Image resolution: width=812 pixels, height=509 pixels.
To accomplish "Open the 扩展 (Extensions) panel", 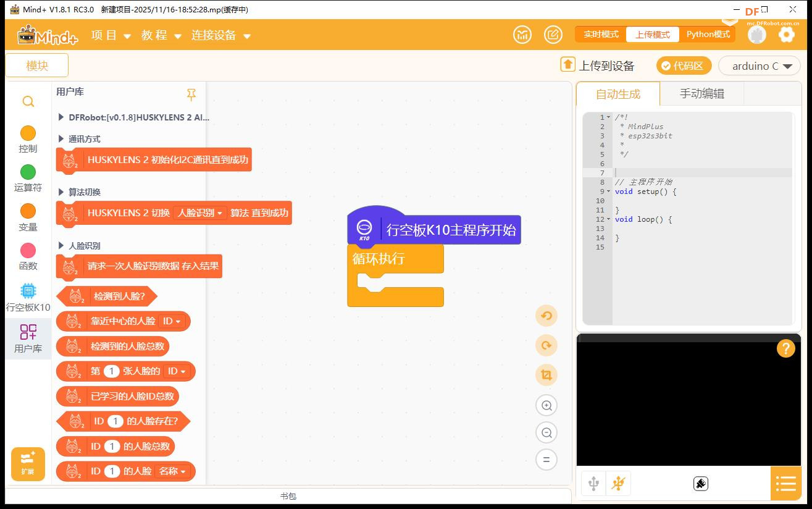I will [27, 464].
